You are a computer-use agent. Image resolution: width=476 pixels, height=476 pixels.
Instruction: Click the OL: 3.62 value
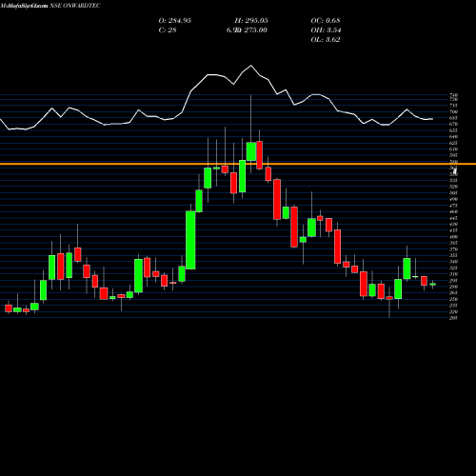pyautogui.click(x=326, y=40)
